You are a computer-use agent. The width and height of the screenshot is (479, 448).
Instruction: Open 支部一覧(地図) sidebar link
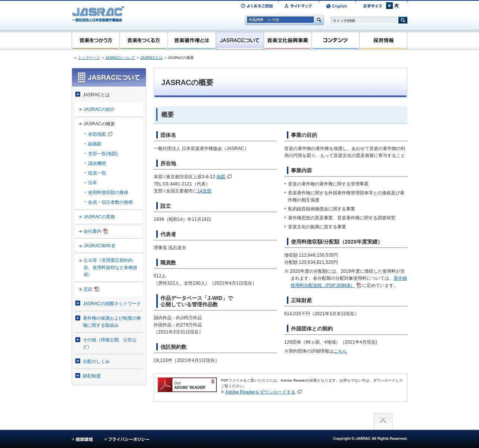(103, 154)
